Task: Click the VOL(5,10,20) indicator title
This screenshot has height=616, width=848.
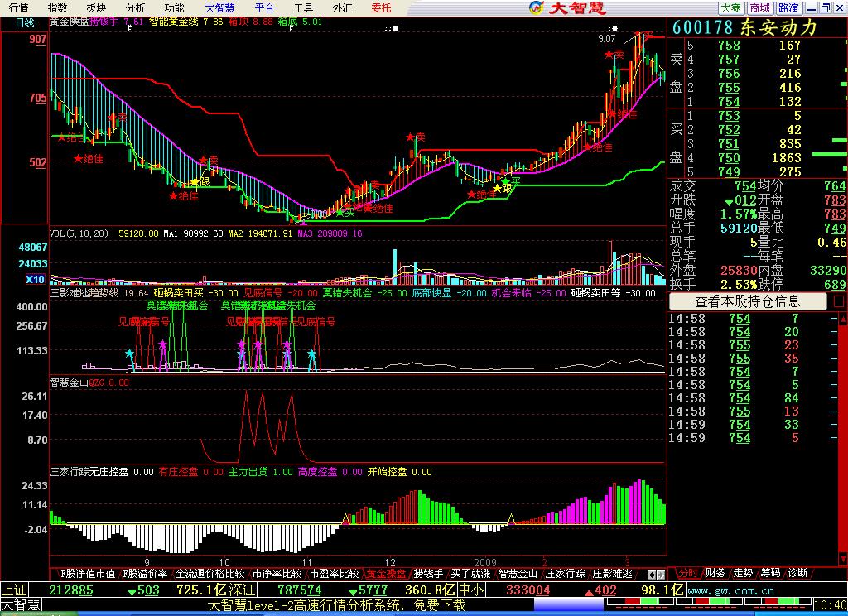Action: point(79,233)
